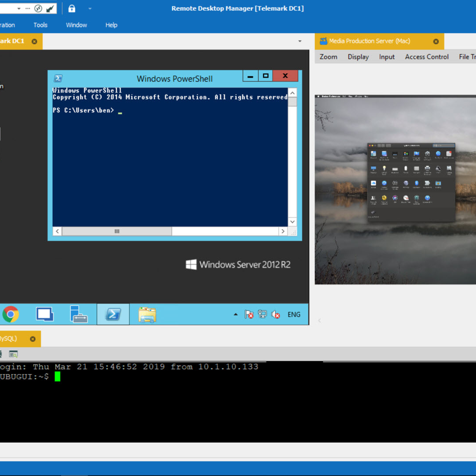Open the Display menu in Mac session
Screen dimensions: 476x476
(x=358, y=57)
